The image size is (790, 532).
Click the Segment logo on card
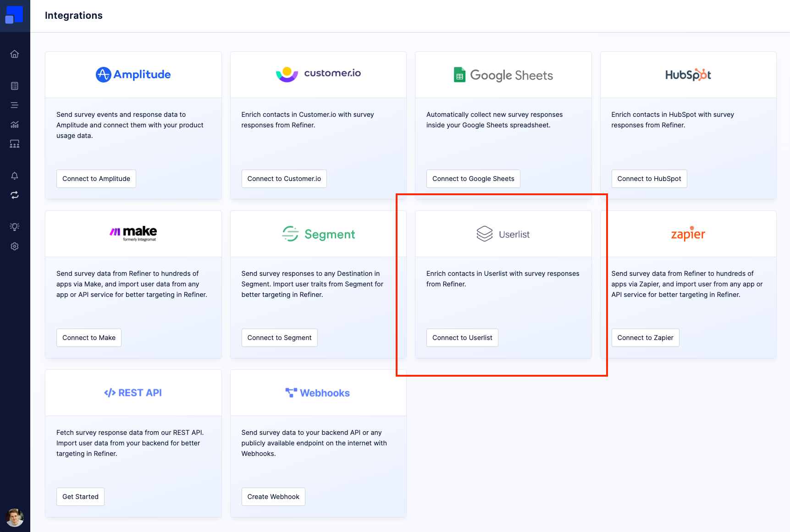pyautogui.click(x=319, y=234)
